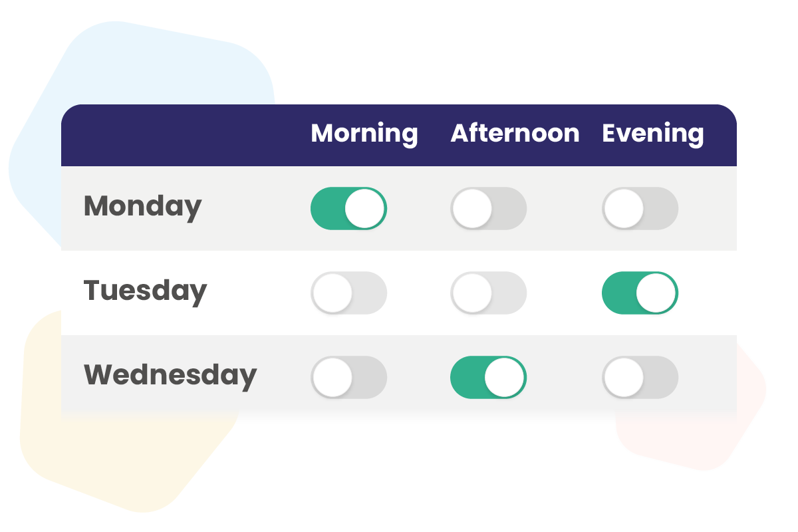This screenshot has height=532, width=798.
Task: Switch on the Monday Evening toggle
Action: [x=640, y=208]
